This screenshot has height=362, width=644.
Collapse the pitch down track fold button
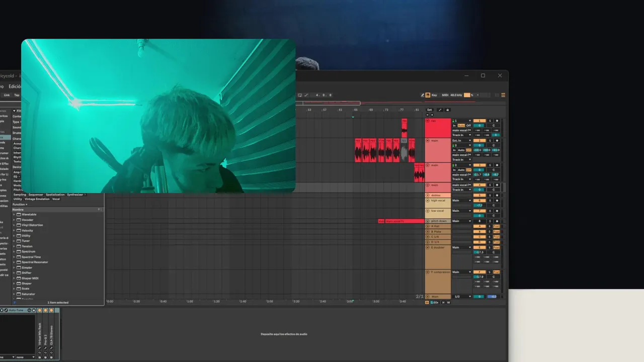pyautogui.click(x=428, y=221)
